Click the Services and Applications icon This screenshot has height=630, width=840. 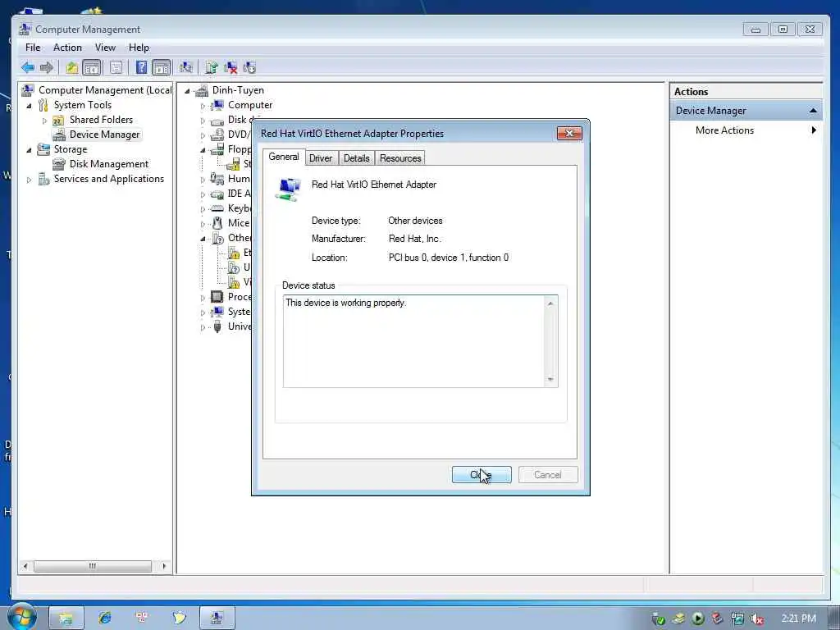pyautogui.click(x=43, y=179)
